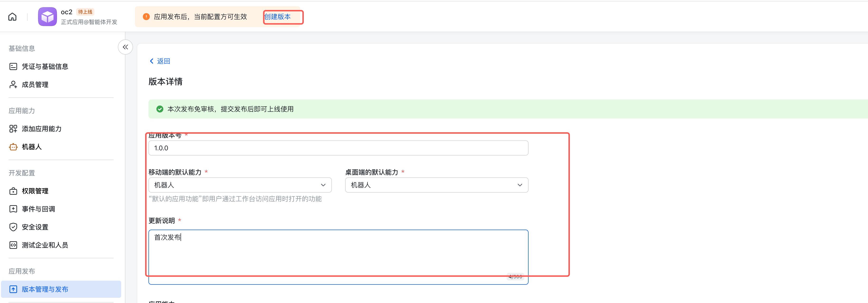Open 移动端的默认能力 dropdown
868x303 pixels.
[x=236, y=185]
